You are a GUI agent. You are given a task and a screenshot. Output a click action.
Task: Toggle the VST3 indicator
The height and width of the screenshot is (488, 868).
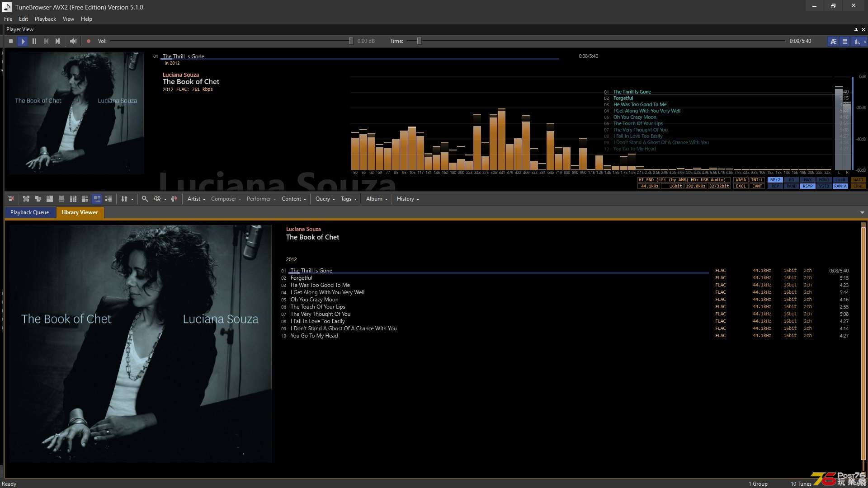824,186
